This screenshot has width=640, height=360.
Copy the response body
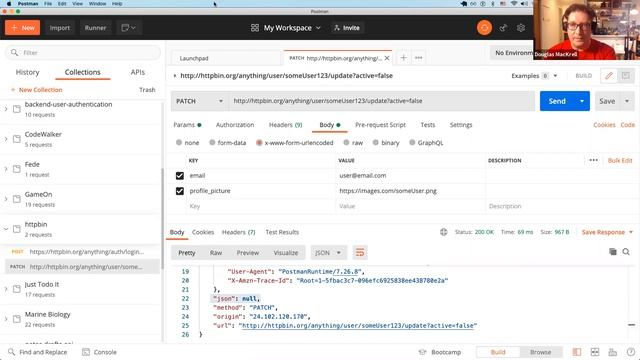(x=613, y=251)
